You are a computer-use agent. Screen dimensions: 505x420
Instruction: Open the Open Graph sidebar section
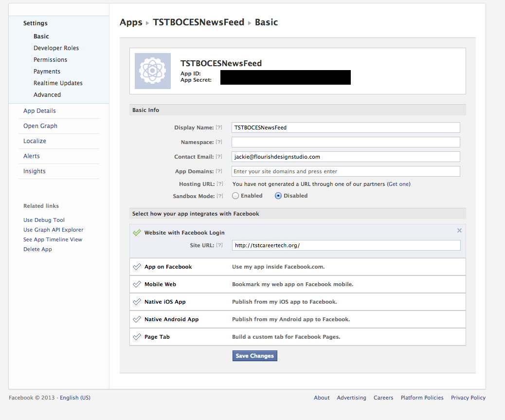tap(40, 126)
